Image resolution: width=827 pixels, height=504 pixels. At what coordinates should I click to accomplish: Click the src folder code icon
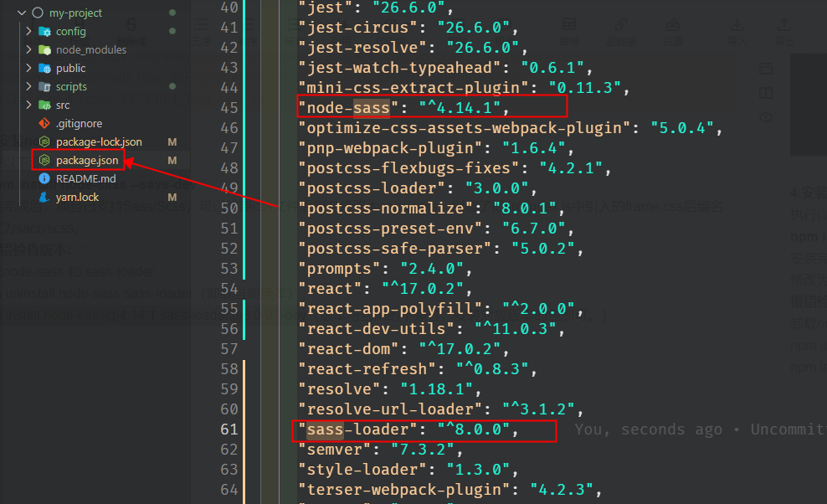click(x=45, y=105)
